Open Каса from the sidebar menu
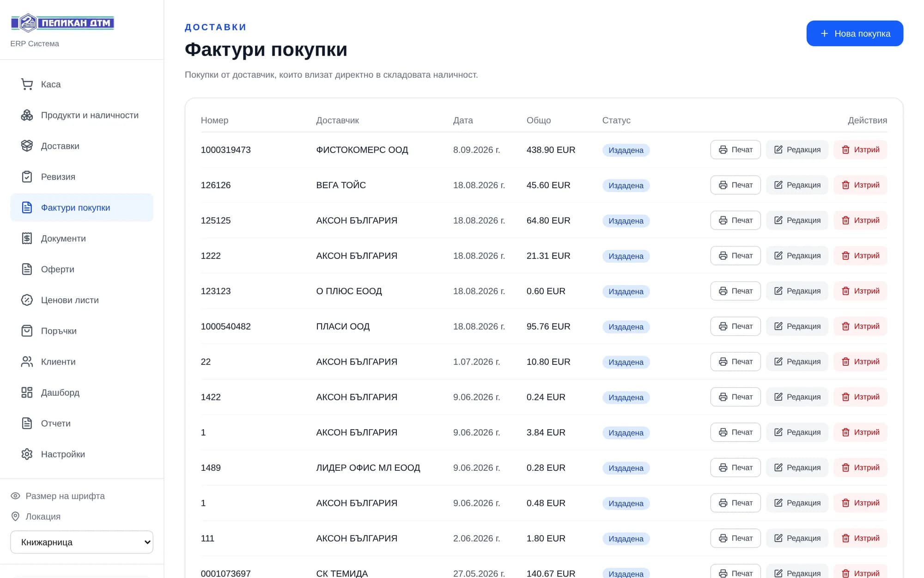The width and height of the screenshot is (924, 578). (82, 84)
